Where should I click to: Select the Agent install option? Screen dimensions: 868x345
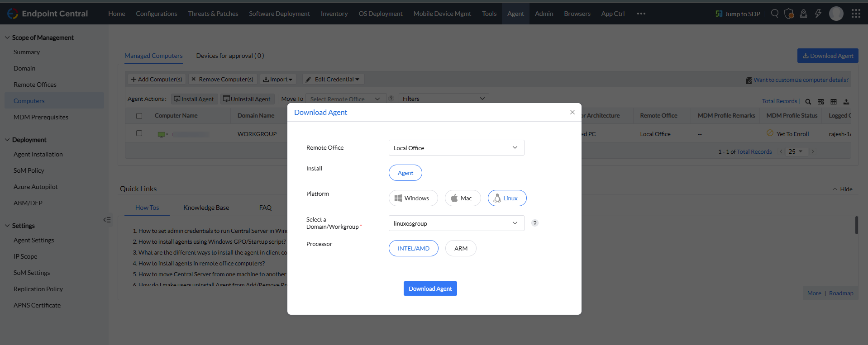[405, 173]
